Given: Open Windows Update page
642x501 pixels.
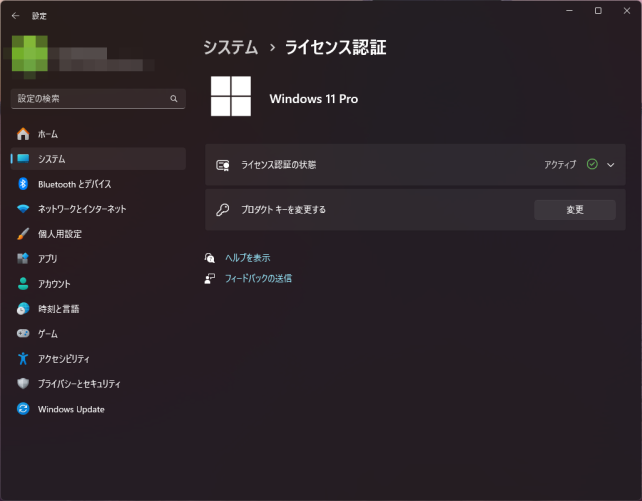Looking at the screenshot, I should (x=98, y=408).
